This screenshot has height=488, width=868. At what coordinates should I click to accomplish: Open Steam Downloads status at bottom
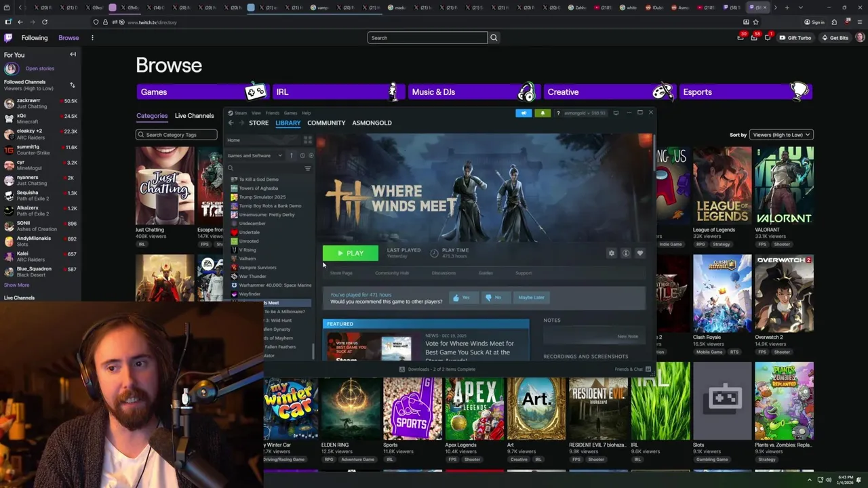437,369
